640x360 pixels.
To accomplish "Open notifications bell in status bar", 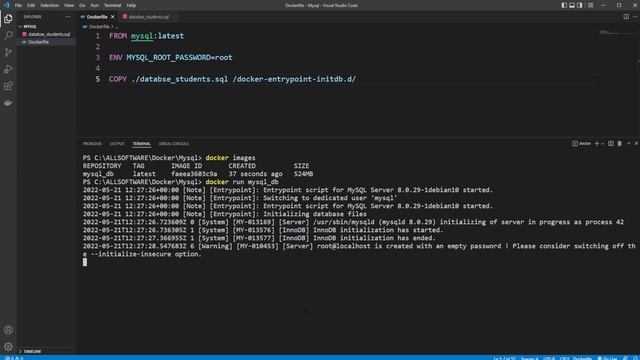I will coord(635,358).
